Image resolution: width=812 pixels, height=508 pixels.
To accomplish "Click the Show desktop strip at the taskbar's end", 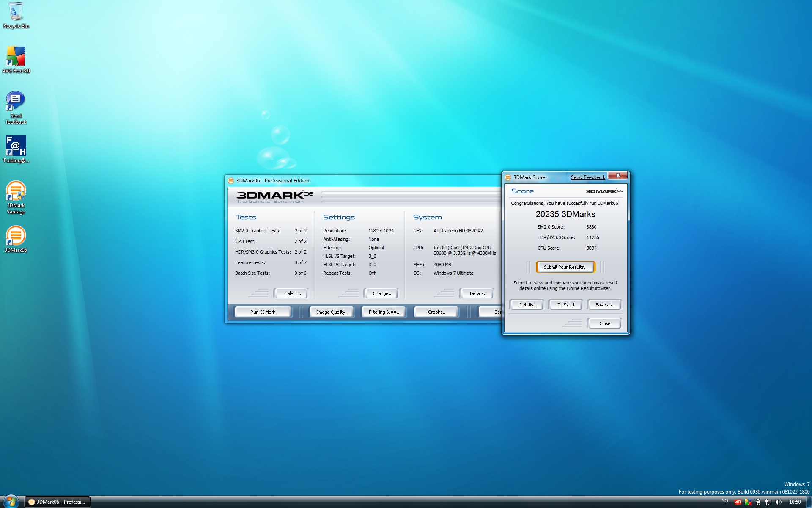I will pyautogui.click(x=809, y=502).
